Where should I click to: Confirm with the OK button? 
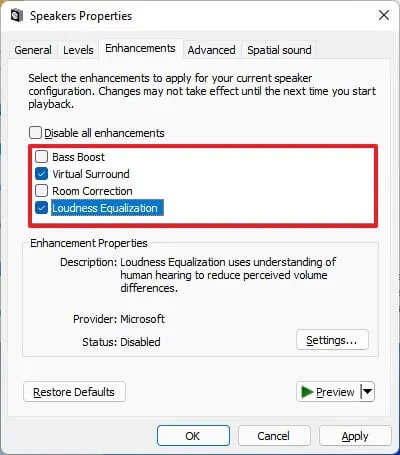pos(193,436)
